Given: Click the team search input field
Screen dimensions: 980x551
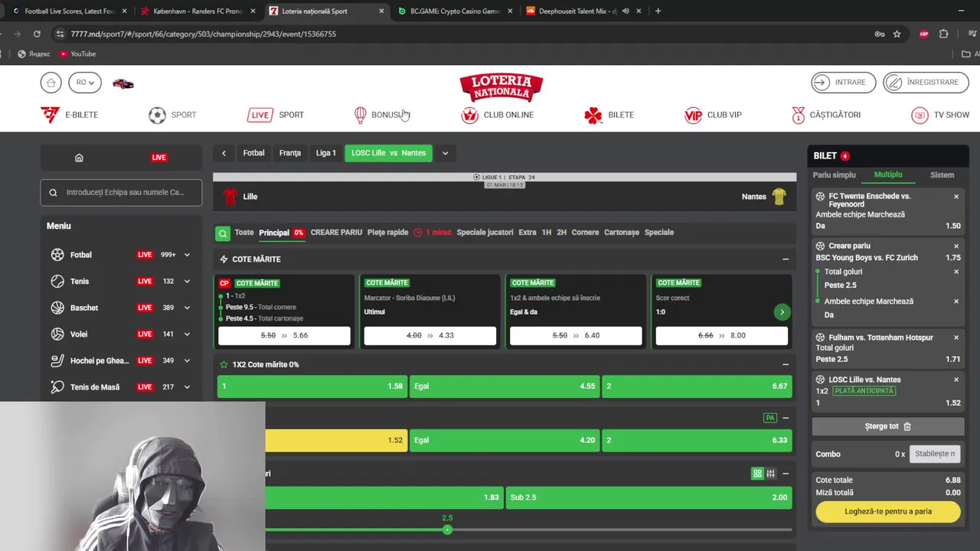Looking at the screenshot, I should click(x=121, y=193).
